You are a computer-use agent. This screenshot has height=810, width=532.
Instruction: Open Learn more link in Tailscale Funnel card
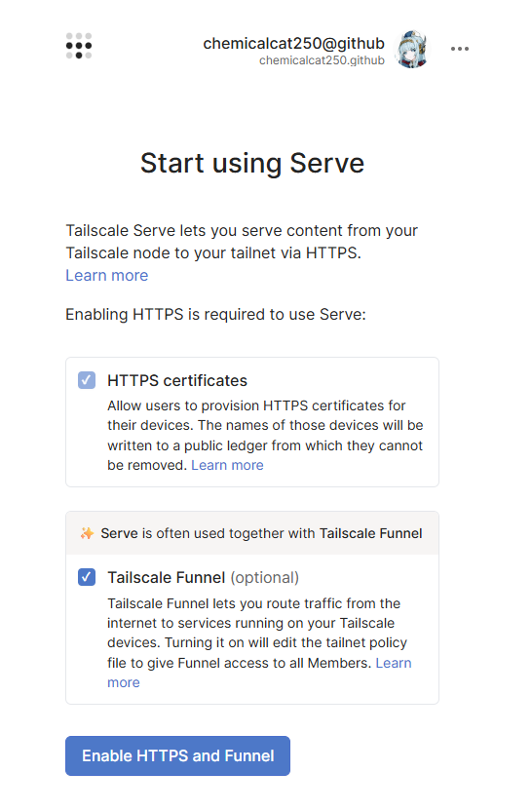tap(394, 663)
